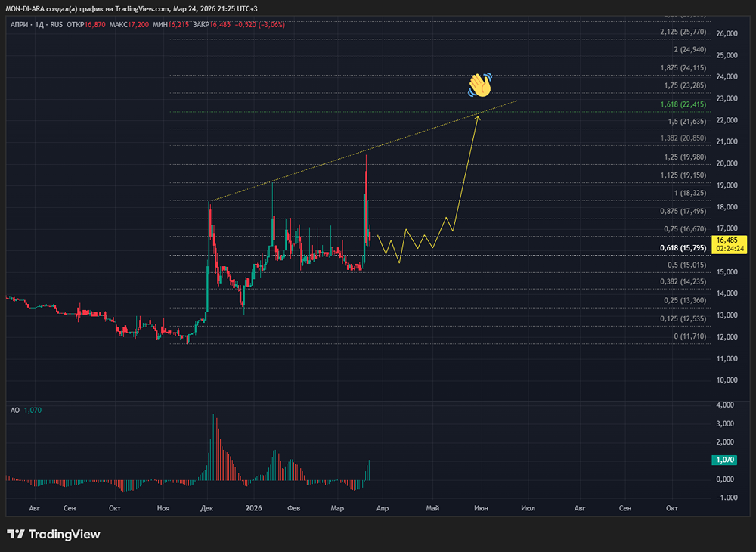Click the Дек label on time axis

pyautogui.click(x=207, y=508)
